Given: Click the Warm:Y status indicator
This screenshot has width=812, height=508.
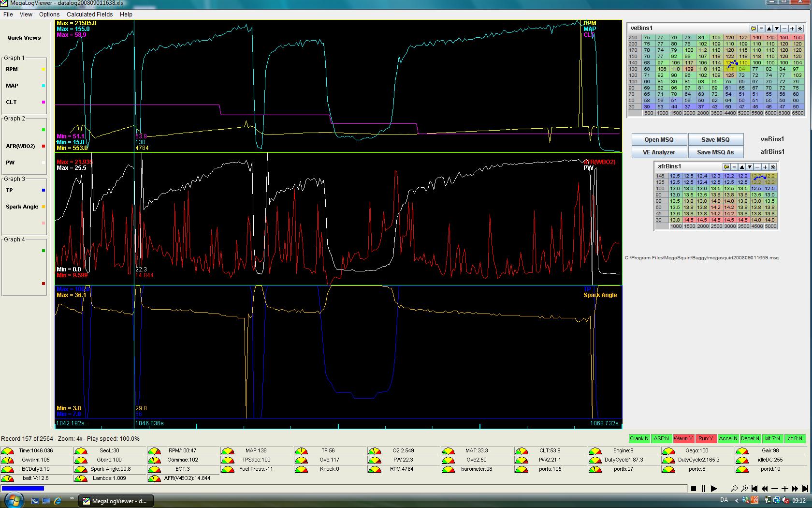Looking at the screenshot, I should [x=683, y=438].
